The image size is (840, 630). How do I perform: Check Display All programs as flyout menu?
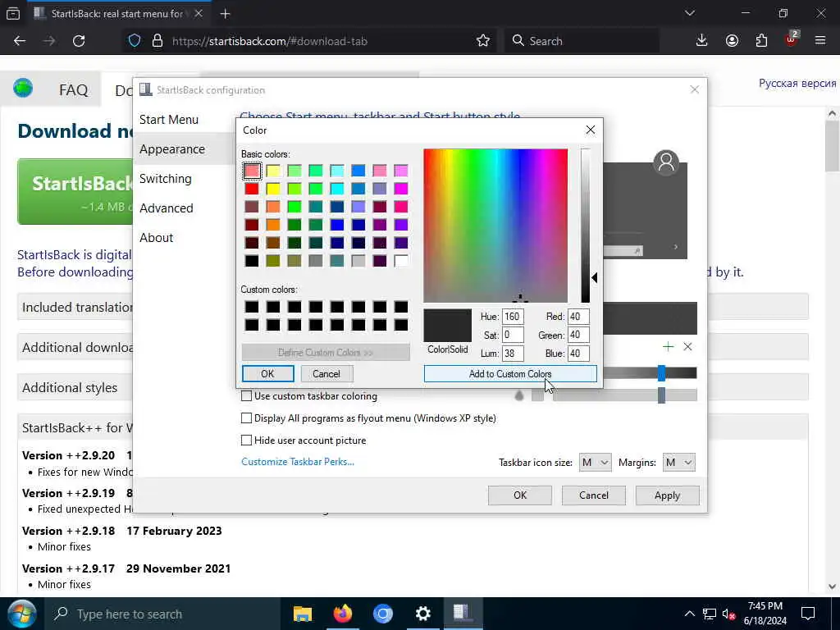[x=246, y=418]
